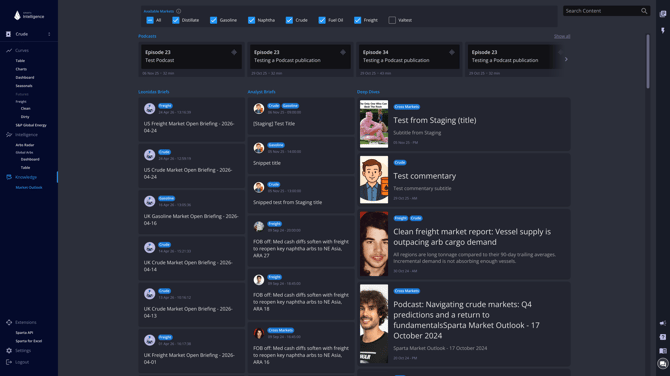Check the Valtest market checkbox

392,20
